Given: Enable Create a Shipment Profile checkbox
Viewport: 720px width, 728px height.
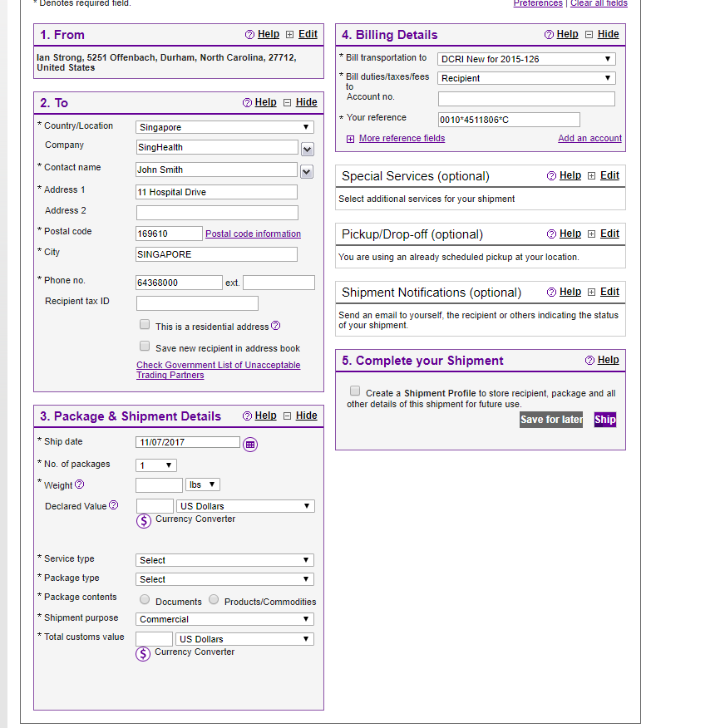Looking at the screenshot, I should (355, 391).
